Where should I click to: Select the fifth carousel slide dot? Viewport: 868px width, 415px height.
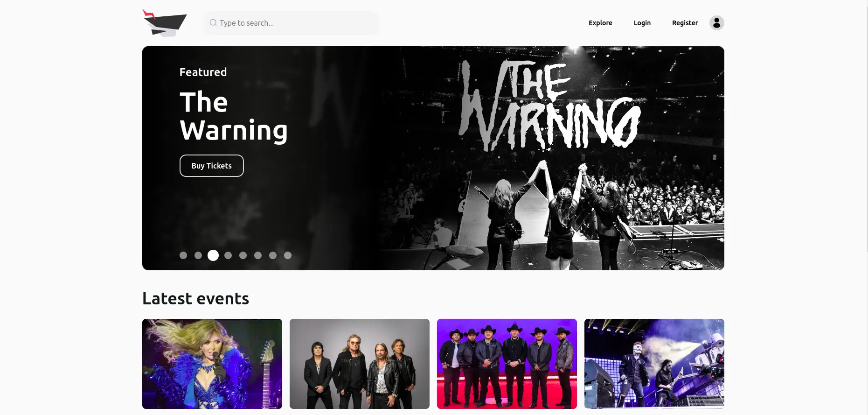pos(243,255)
